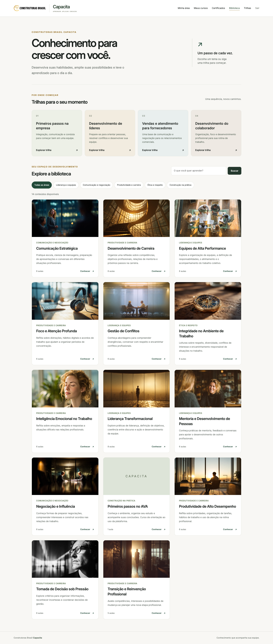This screenshot has height=644, width=273.
Task: Filter library by 'Comunicação e negociação'
Action: coord(96,185)
